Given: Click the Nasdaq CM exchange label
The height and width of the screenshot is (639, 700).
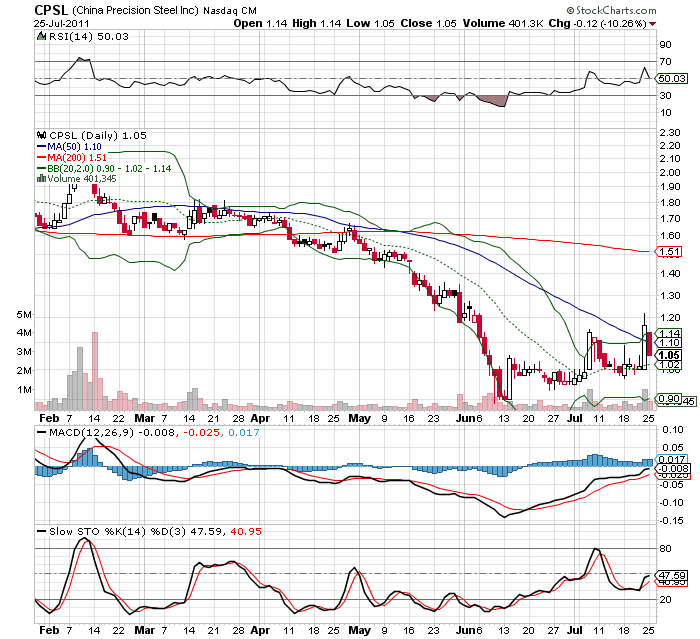Looking at the screenshot, I should tap(230, 11).
